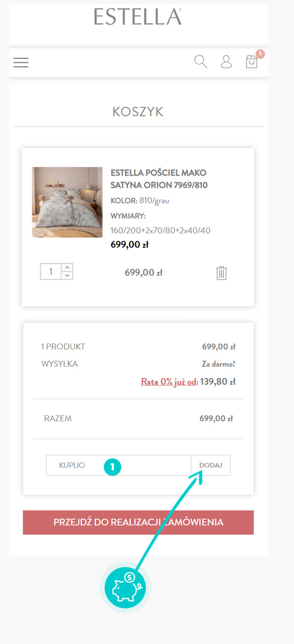Click the quantity input field
294x644 pixels.
point(51,272)
